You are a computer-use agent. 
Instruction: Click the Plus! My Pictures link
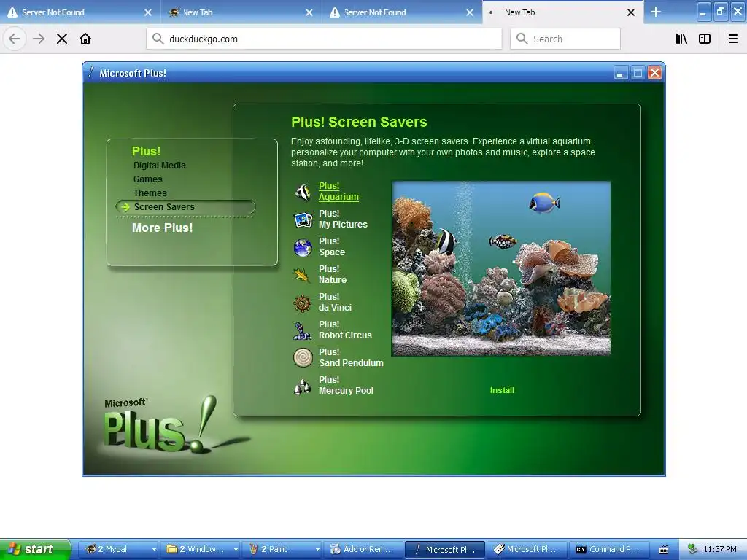pyautogui.click(x=343, y=219)
